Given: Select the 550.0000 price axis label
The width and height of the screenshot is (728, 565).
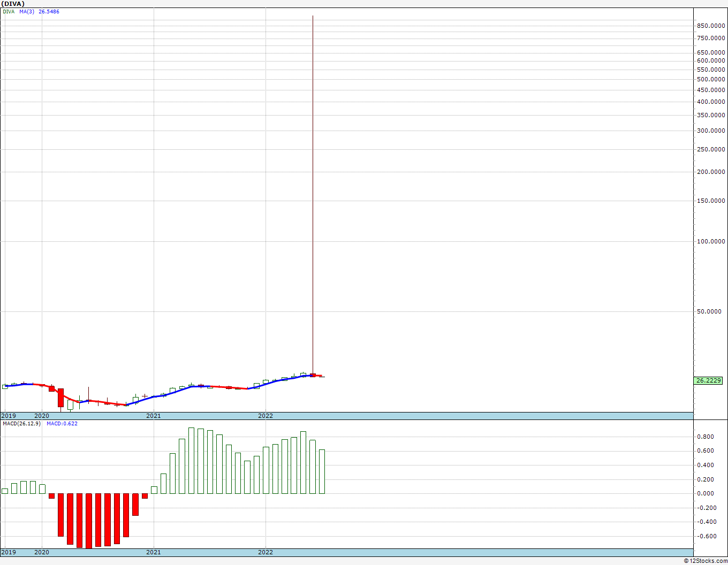Looking at the screenshot, I should [711, 70].
